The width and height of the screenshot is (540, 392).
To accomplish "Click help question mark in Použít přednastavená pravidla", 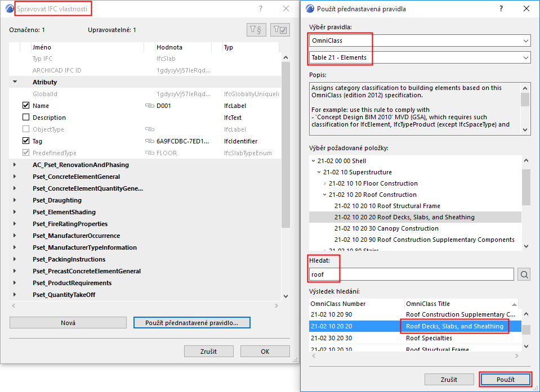I will 501,8.
